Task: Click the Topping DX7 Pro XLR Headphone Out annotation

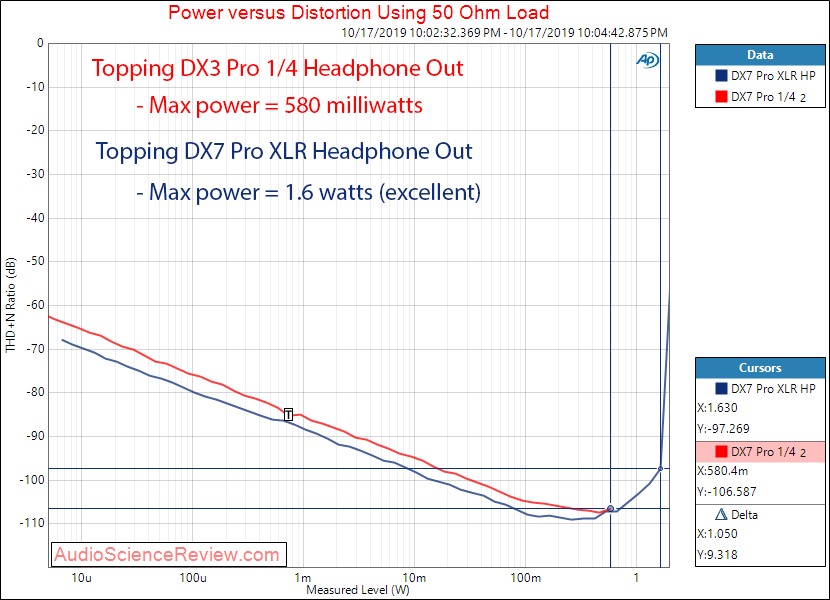Action: [x=284, y=151]
